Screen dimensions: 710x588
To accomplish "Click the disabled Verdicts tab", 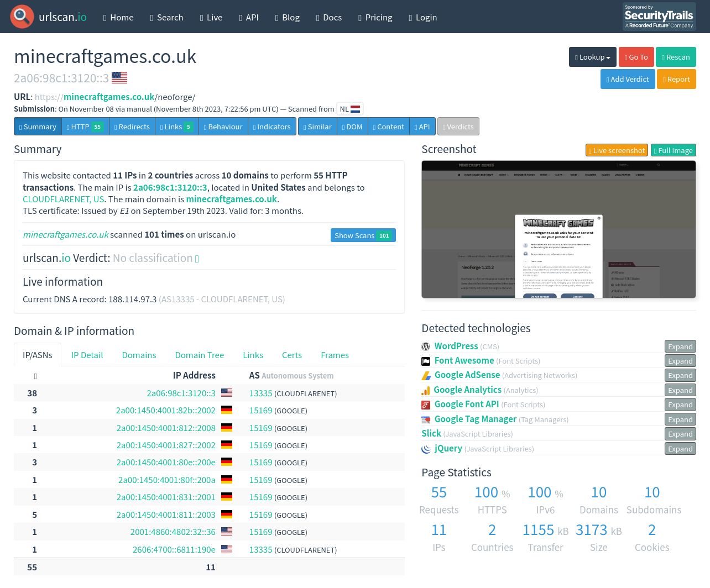I will click(x=458, y=127).
